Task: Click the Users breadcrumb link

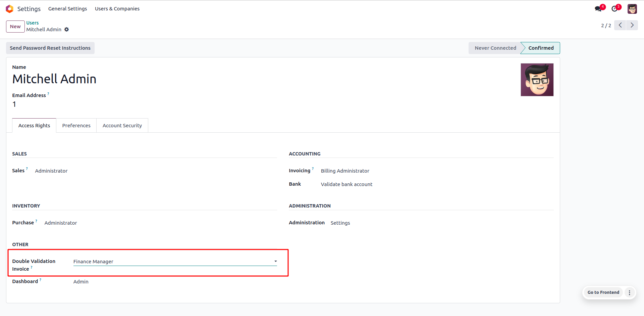Action: (33, 23)
